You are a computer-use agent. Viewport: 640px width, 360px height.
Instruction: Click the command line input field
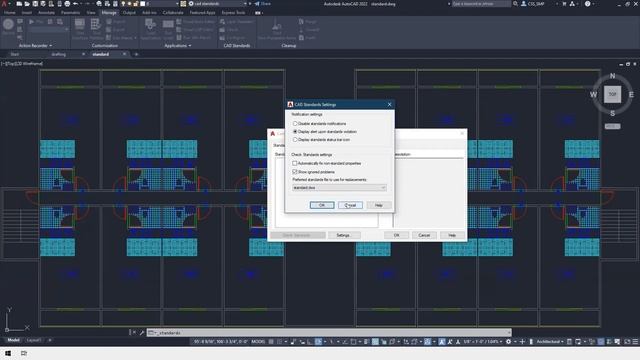click(x=329, y=333)
